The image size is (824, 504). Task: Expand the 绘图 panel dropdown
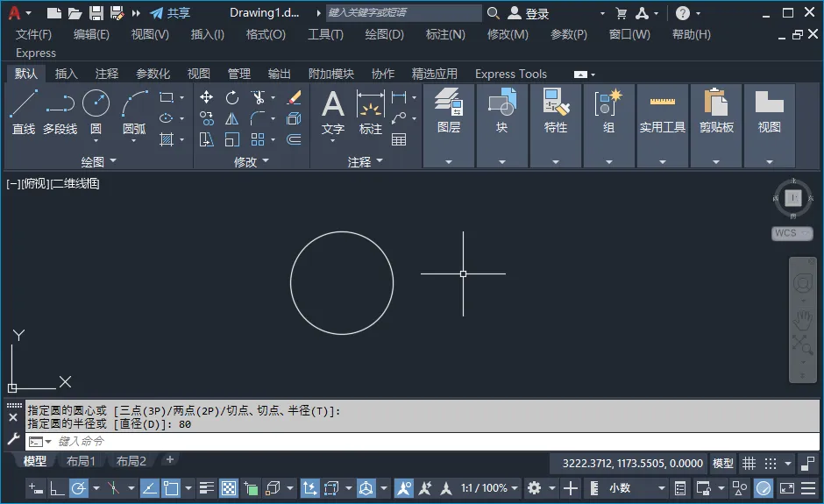click(x=98, y=161)
